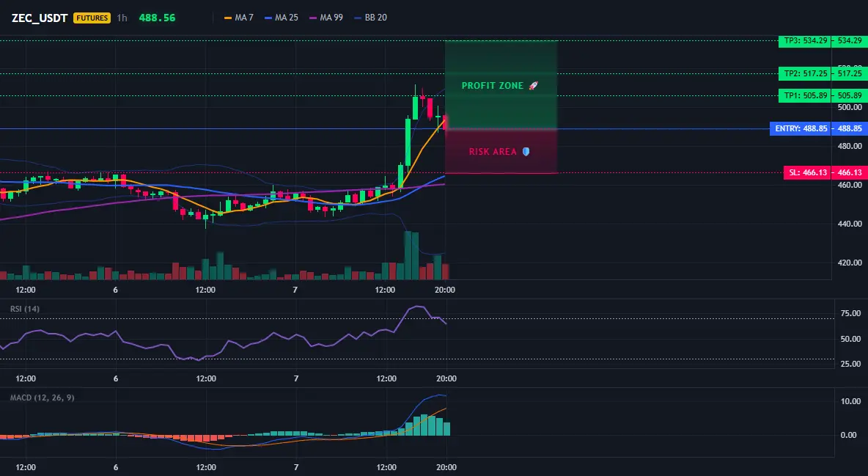Viewport: 868px width, 476px height.
Task: Click the 534.29 price axis tag
Action: 850,40
